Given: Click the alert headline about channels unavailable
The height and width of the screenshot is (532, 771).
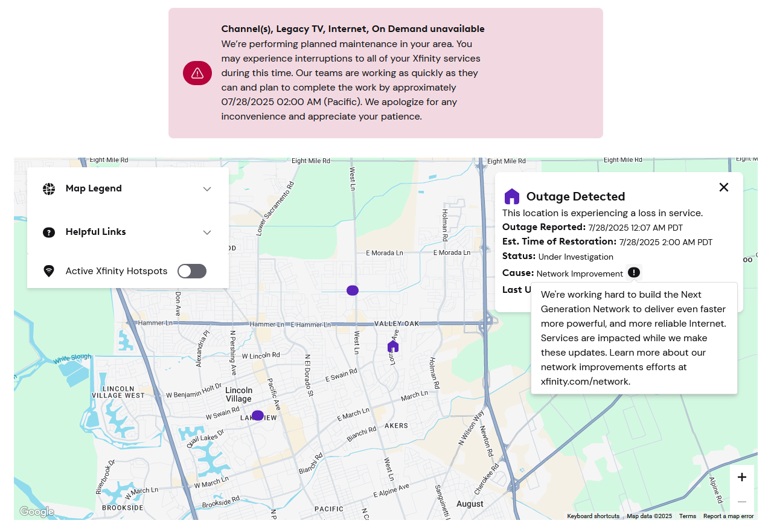Looking at the screenshot, I should [353, 29].
